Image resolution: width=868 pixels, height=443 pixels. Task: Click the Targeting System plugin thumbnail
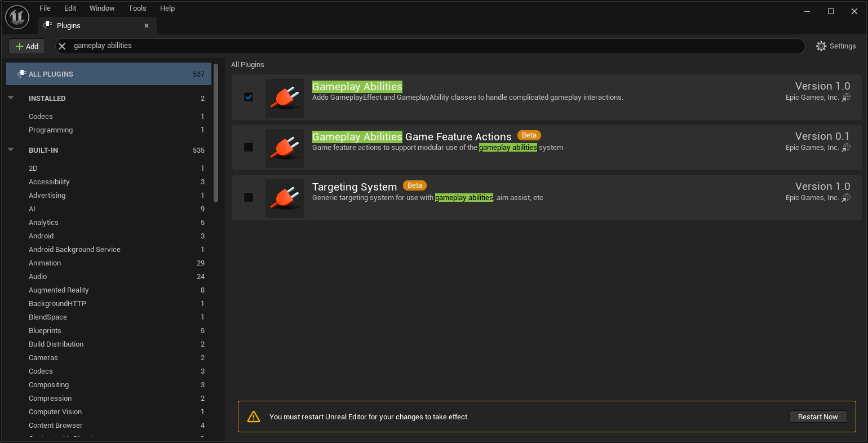tap(285, 198)
